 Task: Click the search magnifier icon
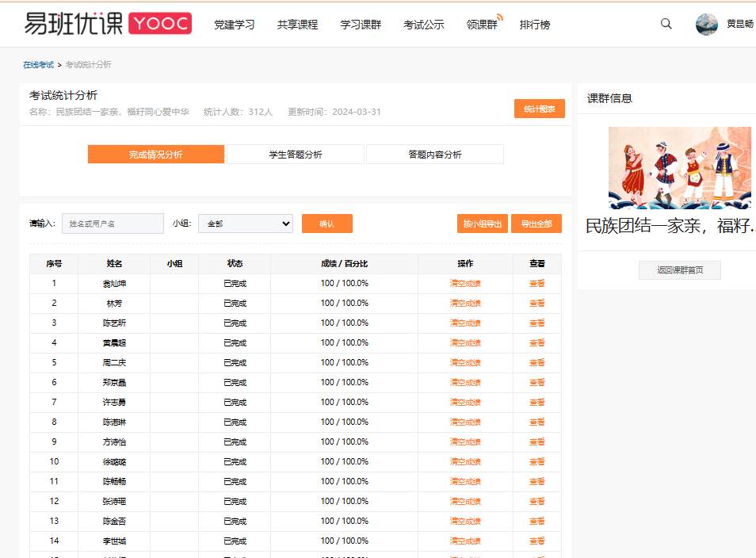[666, 24]
